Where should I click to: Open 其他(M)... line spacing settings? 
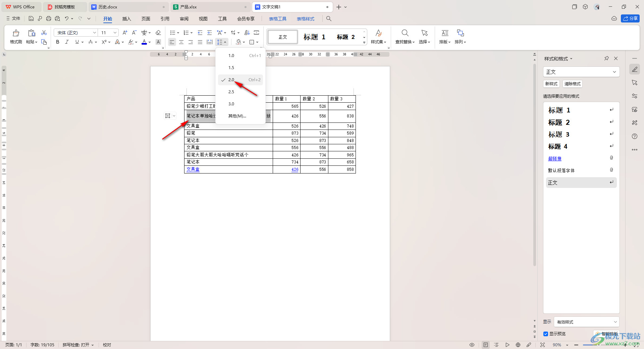(x=240, y=116)
